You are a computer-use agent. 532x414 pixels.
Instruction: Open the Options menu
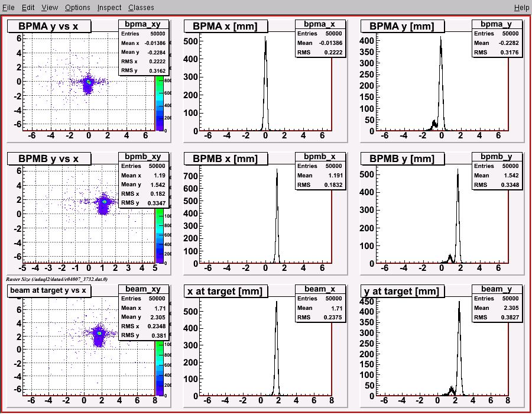77,7
